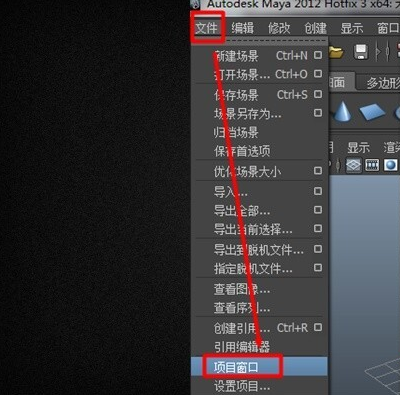Switch to the 多边形 shelf tab
The image size is (400, 395).
tap(382, 83)
